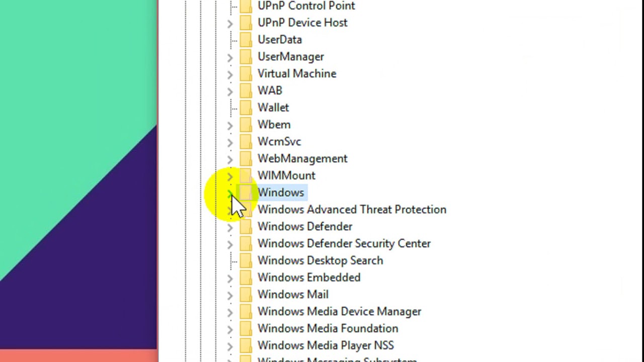Click the WIMMount folder icon
The width and height of the screenshot is (644, 362).
pos(246,175)
